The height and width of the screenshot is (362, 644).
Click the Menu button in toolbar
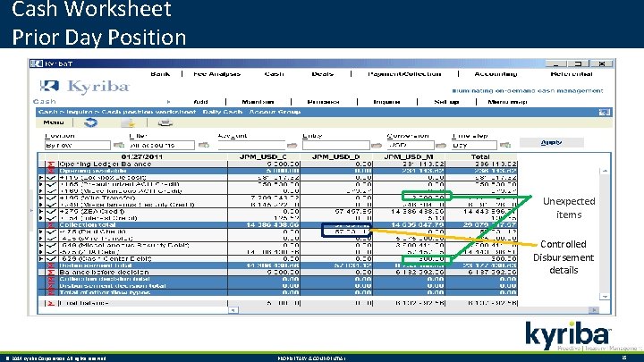54,122
